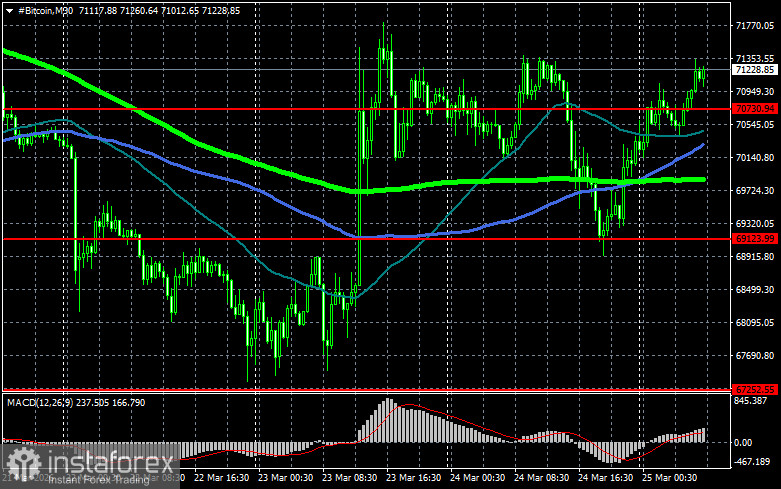Click the red level label 67252.55
781x489 pixels.
(755, 389)
